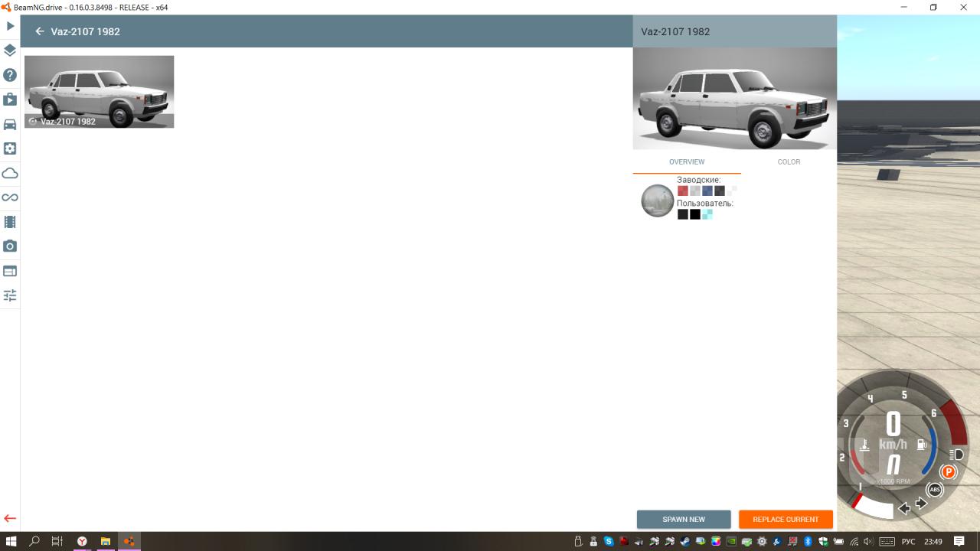980x551 pixels.
Task: Click BeamNG.drive taskbar icon
Action: click(x=129, y=541)
